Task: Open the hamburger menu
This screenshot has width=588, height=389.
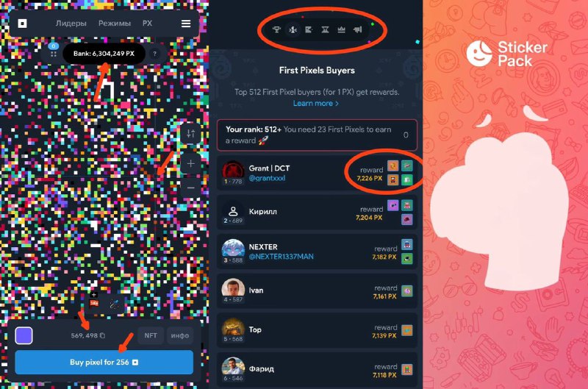Action: click(x=186, y=24)
